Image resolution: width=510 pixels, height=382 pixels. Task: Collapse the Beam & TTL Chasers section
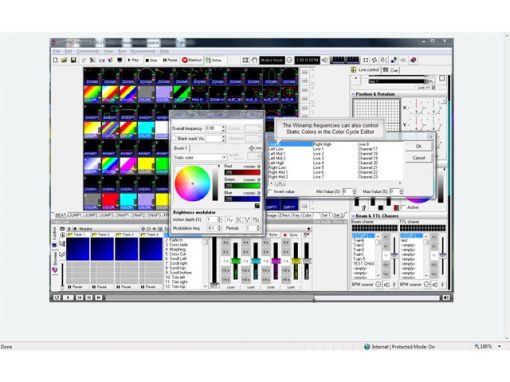click(x=353, y=216)
